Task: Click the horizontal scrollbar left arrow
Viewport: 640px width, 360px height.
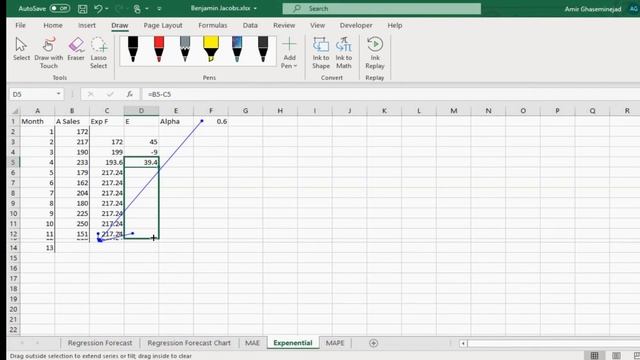Action: (463, 343)
